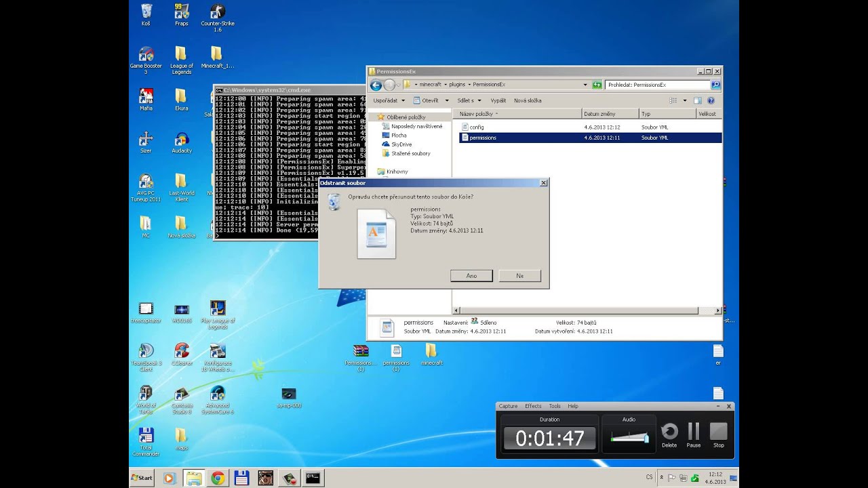
Task: Open the Start menu button
Action: pyautogui.click(x=142, y=478)
